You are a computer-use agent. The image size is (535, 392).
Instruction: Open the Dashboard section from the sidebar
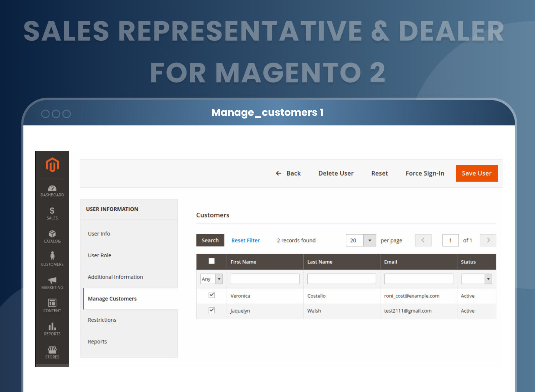click(x=52, y=190)
